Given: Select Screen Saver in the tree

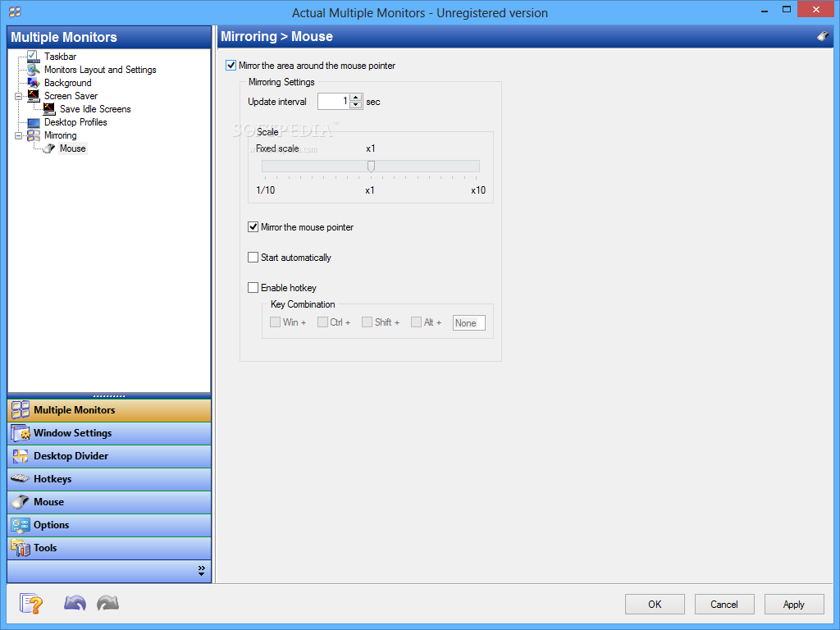Looking at the screenshot, I should click(x=71, y=96).
